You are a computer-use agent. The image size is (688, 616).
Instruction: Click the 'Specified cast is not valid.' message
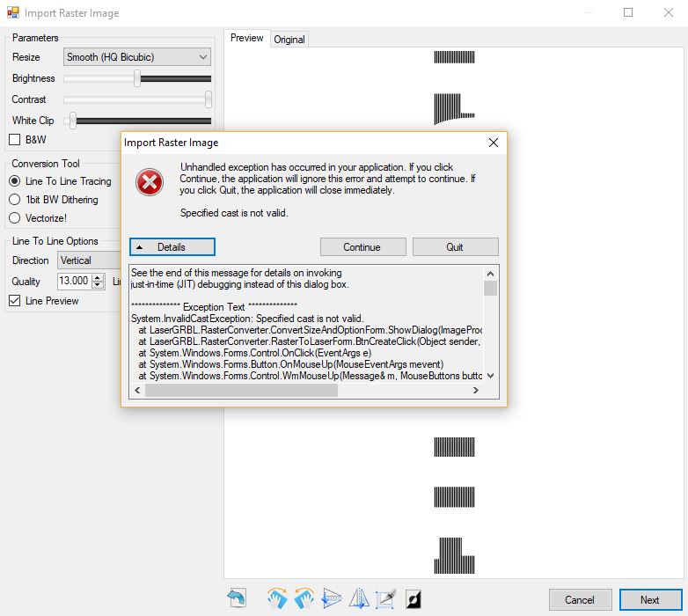(234, 213)
